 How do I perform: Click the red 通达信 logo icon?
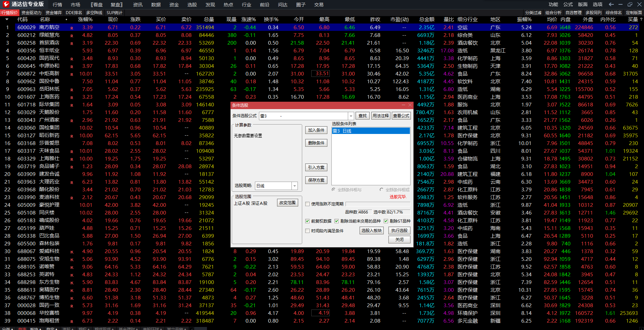(x=6, y=4)
